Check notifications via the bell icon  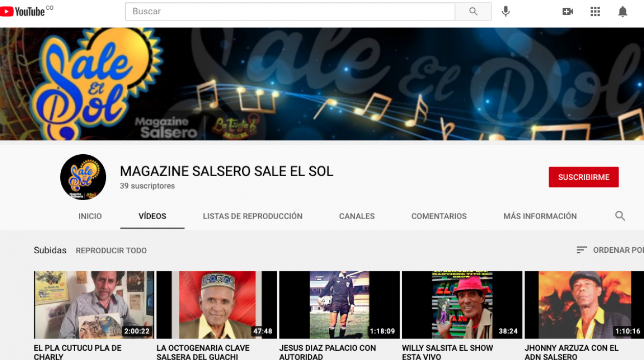(x=623, y=11)
